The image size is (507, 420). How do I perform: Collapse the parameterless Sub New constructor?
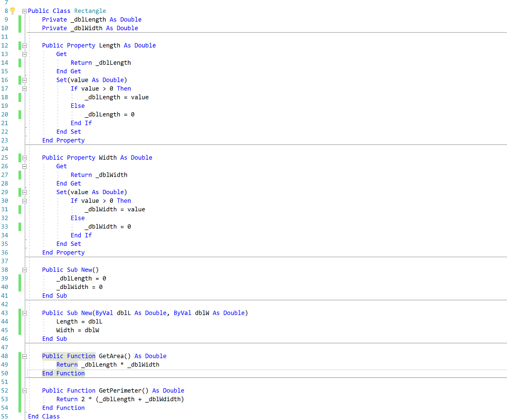tap(24, 270)
